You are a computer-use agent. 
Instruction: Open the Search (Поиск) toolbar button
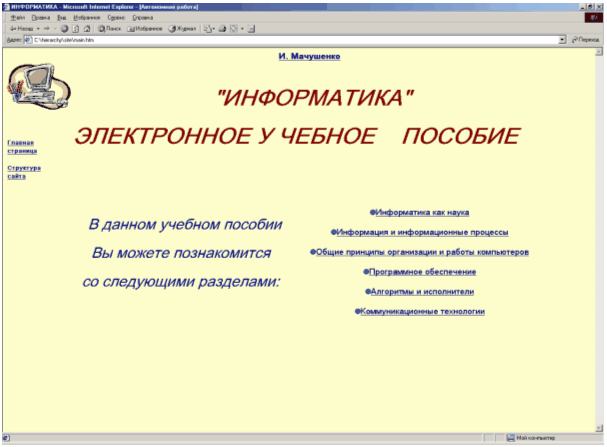[109, 28]
